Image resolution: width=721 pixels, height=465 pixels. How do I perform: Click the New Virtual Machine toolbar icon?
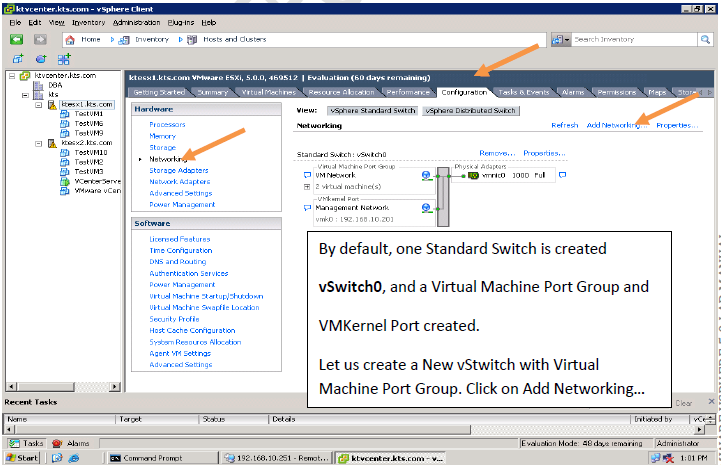click(18, 59)
